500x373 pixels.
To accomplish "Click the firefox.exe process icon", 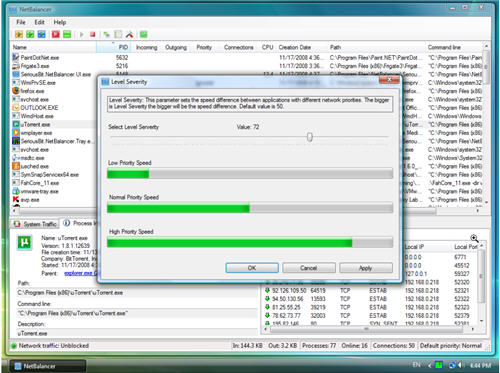I will (16, 91).
